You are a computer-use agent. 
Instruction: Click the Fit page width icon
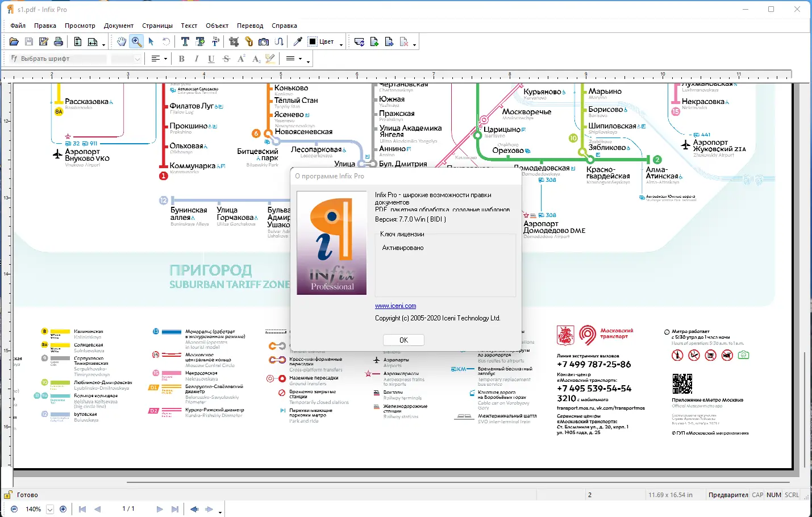pos(93,41)
